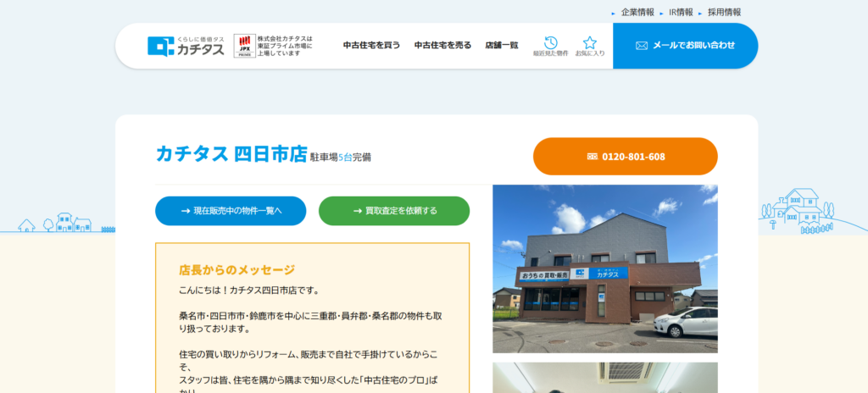Viewport: 868px width, 393px height.
Task: Click the JPX Prime market badge
Action: (244, 46)
